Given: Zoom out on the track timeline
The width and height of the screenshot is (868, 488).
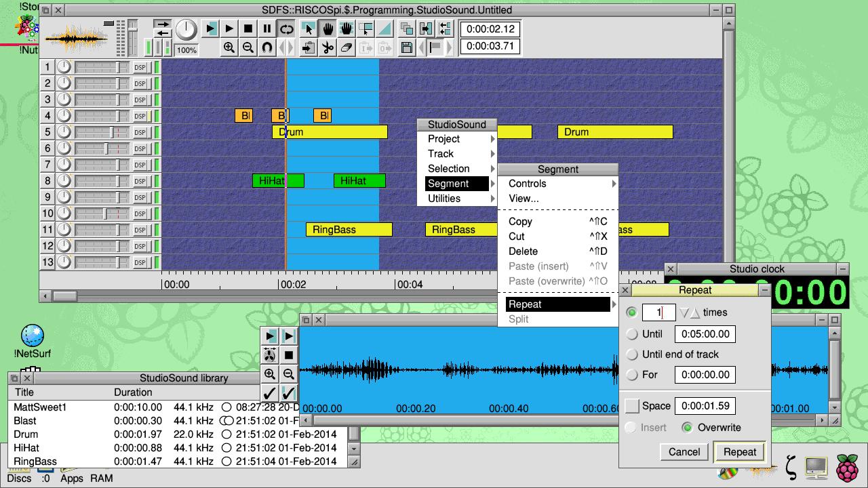Looking at the screenshot, I should pyautogui.click(x=248, y=47).
